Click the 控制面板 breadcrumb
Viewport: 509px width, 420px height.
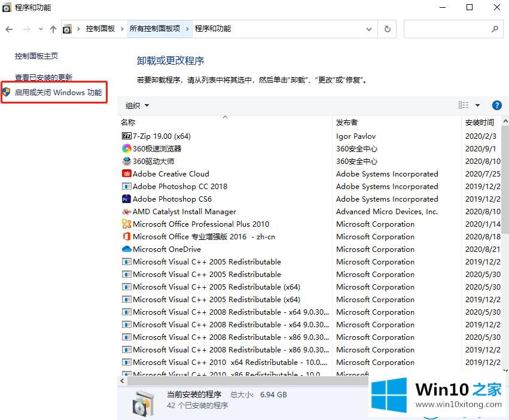coord(100,29)
